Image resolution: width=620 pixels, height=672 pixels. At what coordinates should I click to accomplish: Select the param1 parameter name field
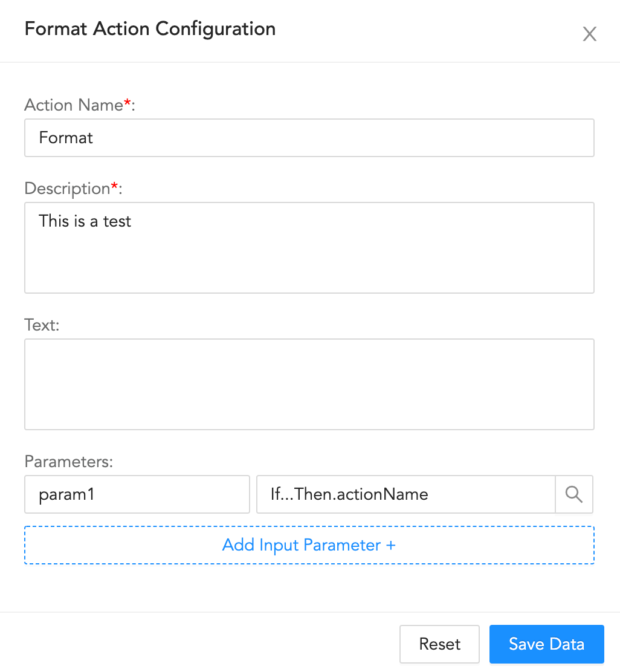137,494
